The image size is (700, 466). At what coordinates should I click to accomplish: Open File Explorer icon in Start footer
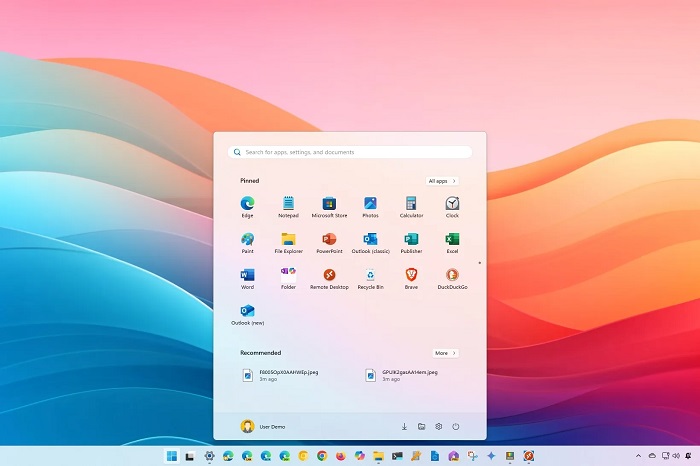(x=421, y=427)
